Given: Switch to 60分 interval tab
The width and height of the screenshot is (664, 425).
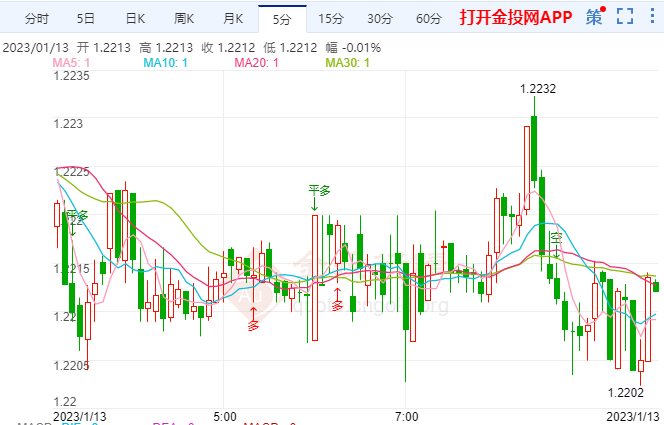Looking at the screenshot, I should pyautogui.click(x=429, y=19).
